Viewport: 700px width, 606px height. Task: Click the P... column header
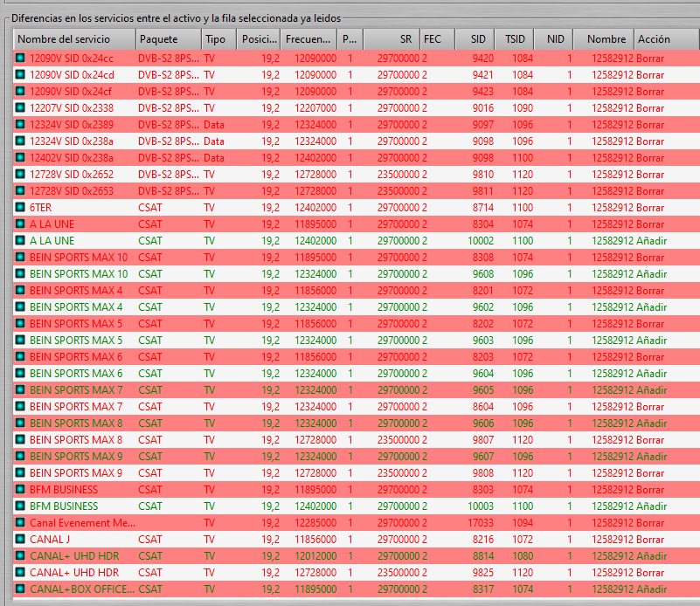pos(350,39)
